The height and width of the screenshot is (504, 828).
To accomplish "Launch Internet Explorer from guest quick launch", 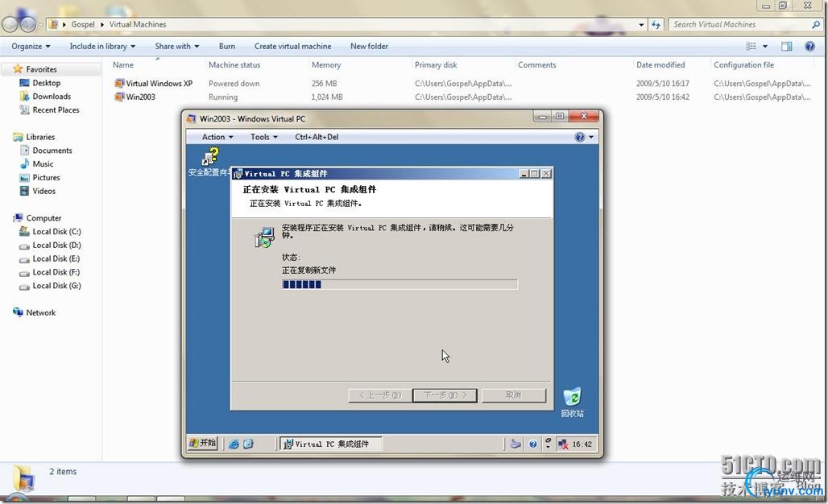I will pos(234,444).
